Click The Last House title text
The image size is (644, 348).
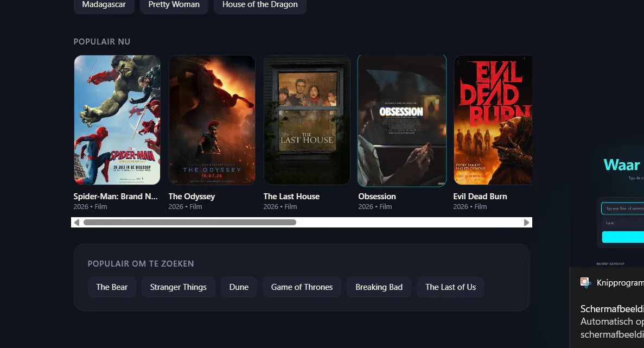coord(291,197)
